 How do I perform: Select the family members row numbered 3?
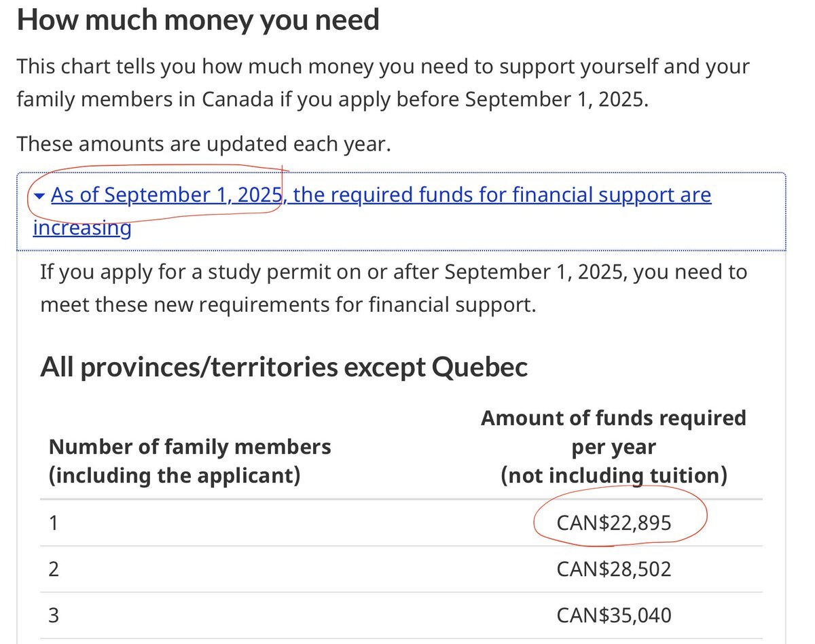click(x=401, y=615)
